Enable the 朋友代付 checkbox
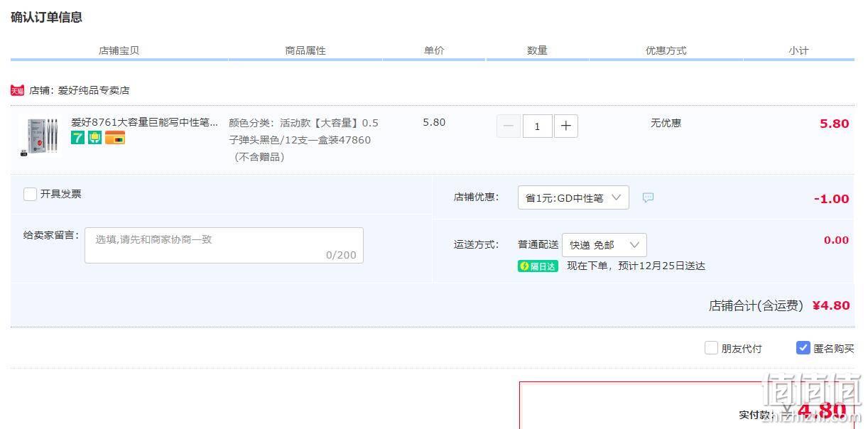This screenshot has height=429, width=868. (711, 348)
